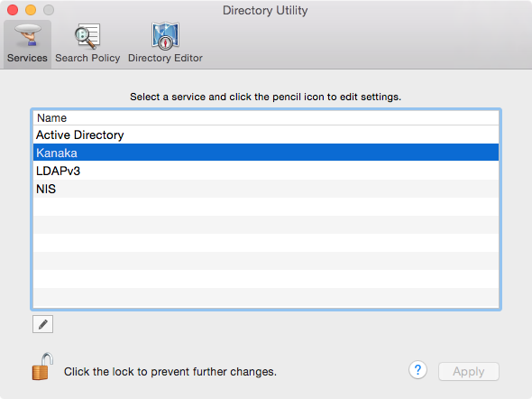Sort by the Name column header

pos(266,118)
